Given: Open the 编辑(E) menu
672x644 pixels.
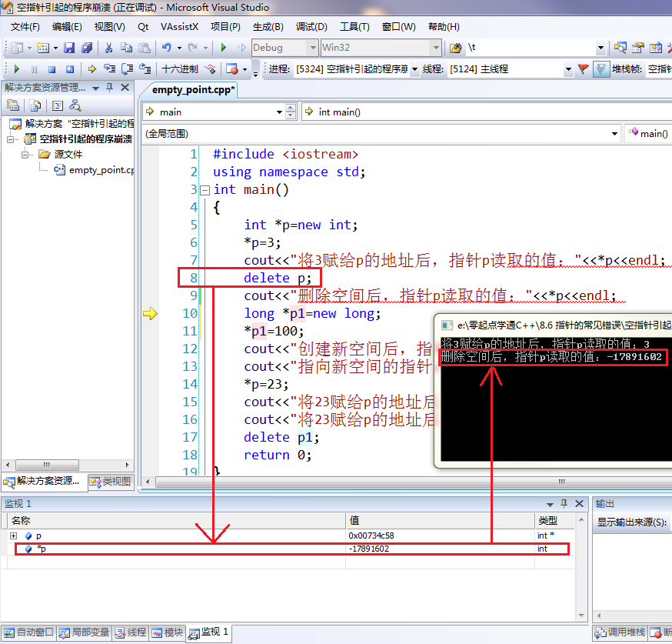Looking at the screenshot, I should [x=67, y=27].
